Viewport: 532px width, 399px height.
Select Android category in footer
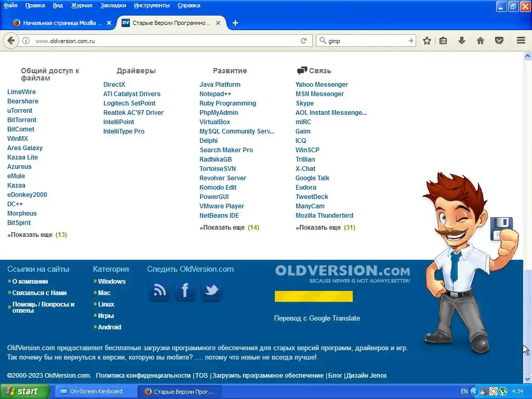tap(109, 327)
